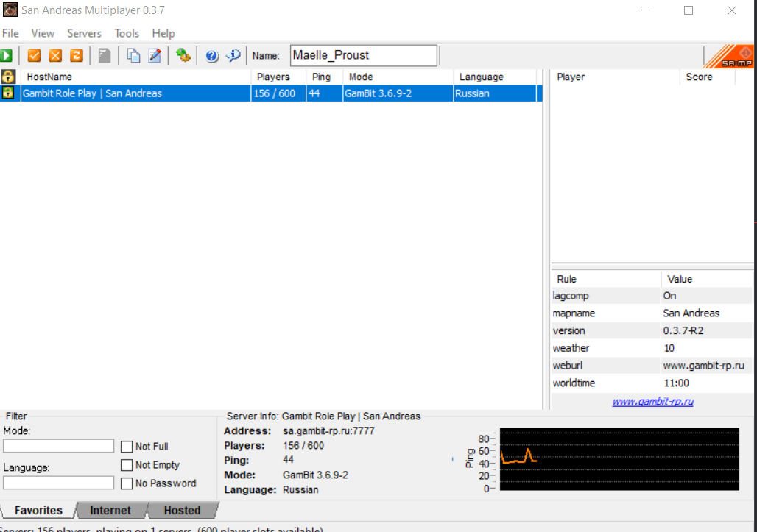This screenshot has height=532, width=757.
Task: Switch to the Internet tab
Action: tap(110, 511)
